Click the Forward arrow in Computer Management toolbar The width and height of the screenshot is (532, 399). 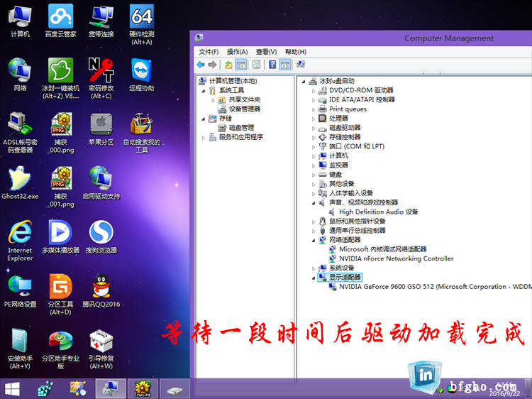212,65
